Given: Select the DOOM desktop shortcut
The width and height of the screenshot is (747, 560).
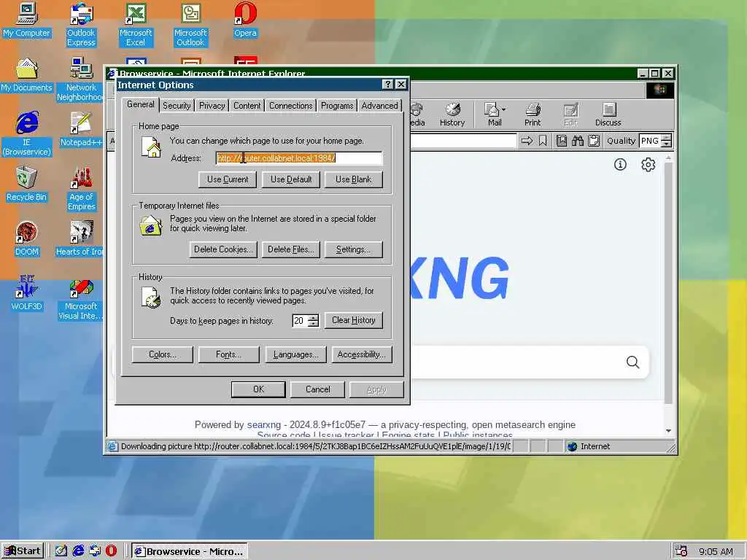Looking at the screenshot, I should 27,239.
